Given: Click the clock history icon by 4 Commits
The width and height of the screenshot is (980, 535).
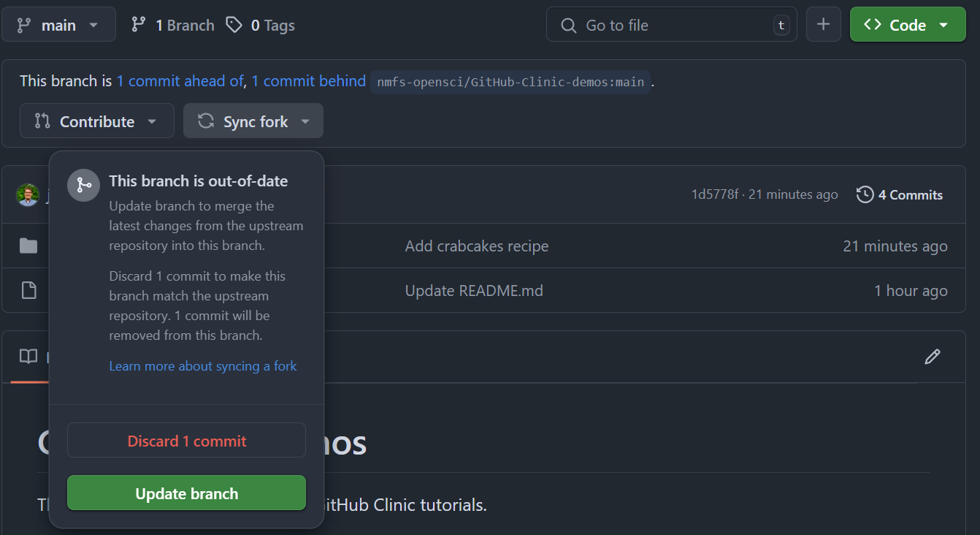Looking at the screenshot, I should click(865, 194).
